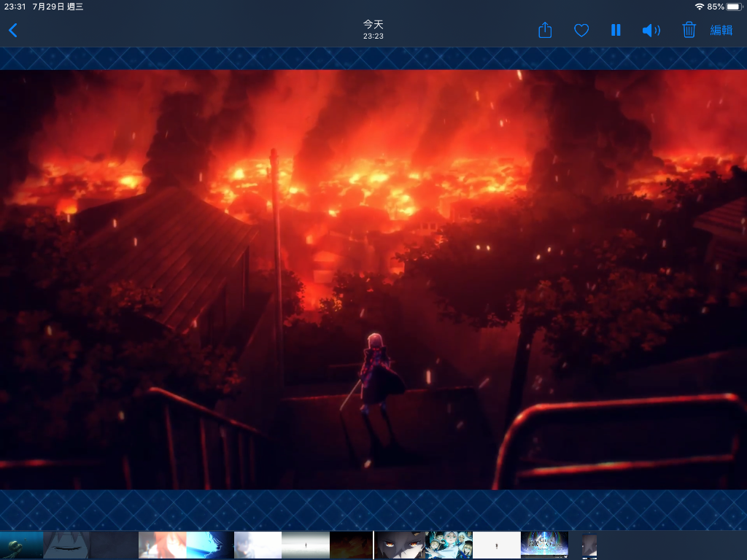Tap the Wi-Fi status icon
The image size is (747, 560).
pos(700,7)
